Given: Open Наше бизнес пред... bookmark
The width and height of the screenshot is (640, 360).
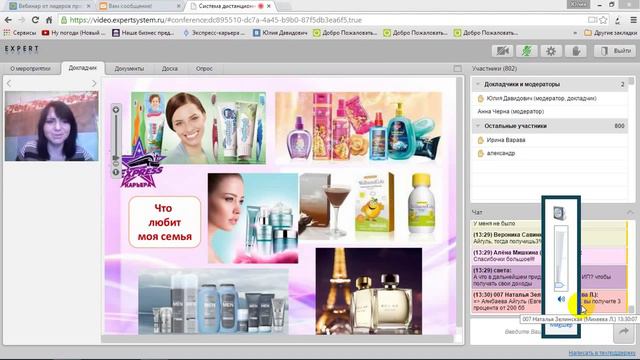Looking at the screenshot, I should [x=143, y=33].
